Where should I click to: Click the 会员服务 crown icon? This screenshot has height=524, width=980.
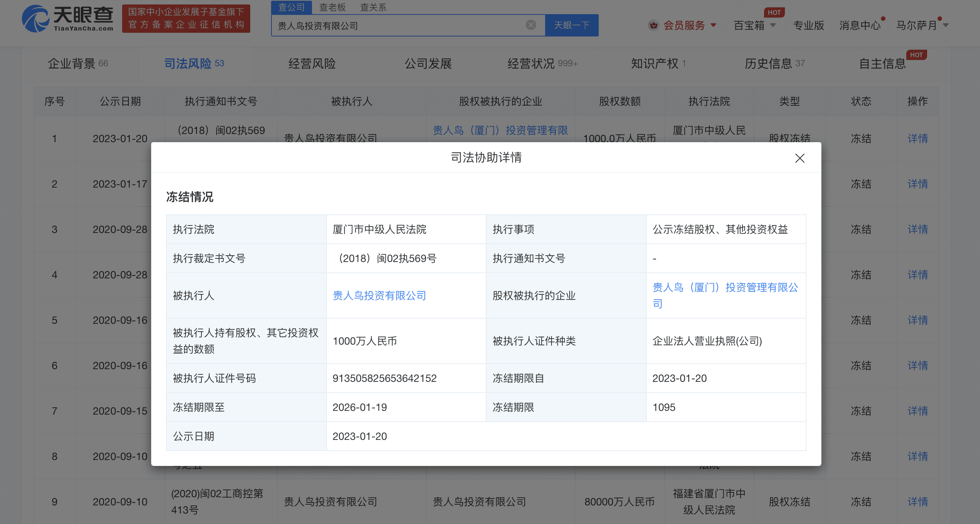pos(653,25)
